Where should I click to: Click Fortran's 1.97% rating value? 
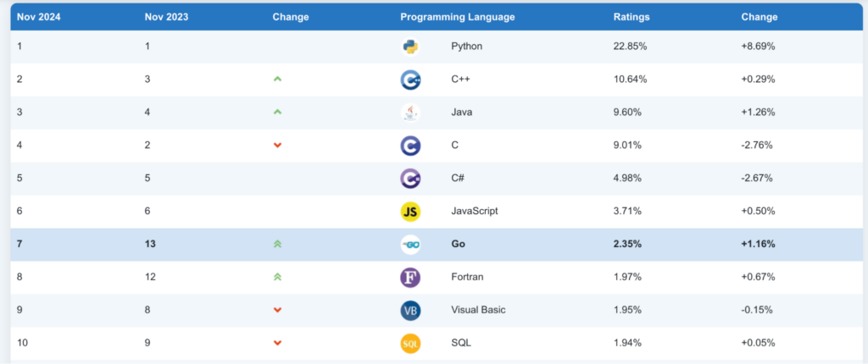tap(626, 278)
